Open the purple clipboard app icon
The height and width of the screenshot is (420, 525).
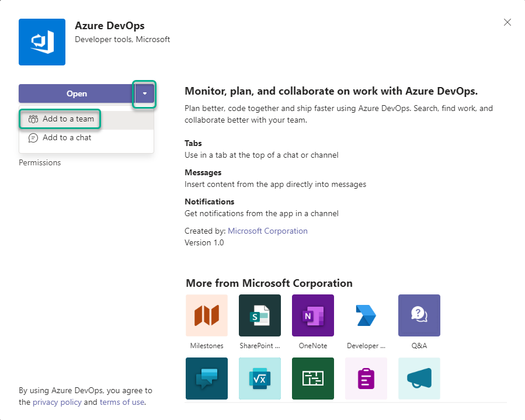click(x=366, y=379)
